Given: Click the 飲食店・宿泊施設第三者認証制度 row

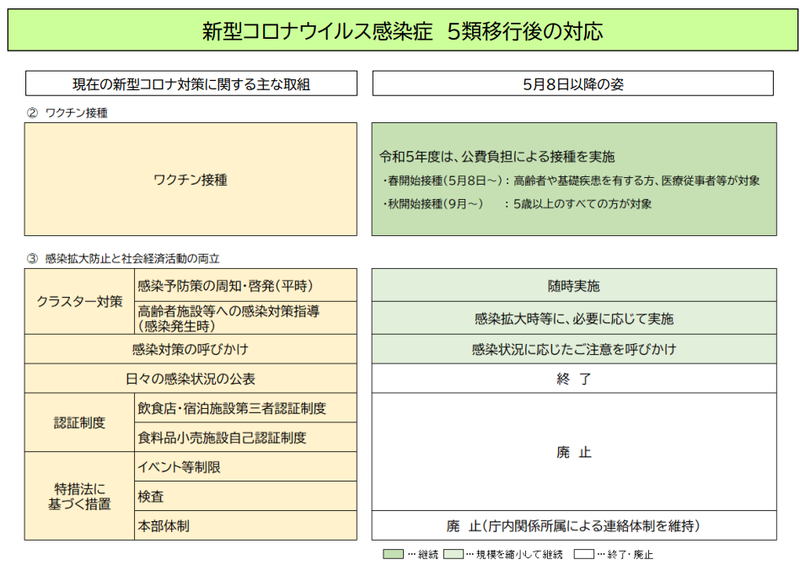Looking at the screenshot, I should (245, 408).
